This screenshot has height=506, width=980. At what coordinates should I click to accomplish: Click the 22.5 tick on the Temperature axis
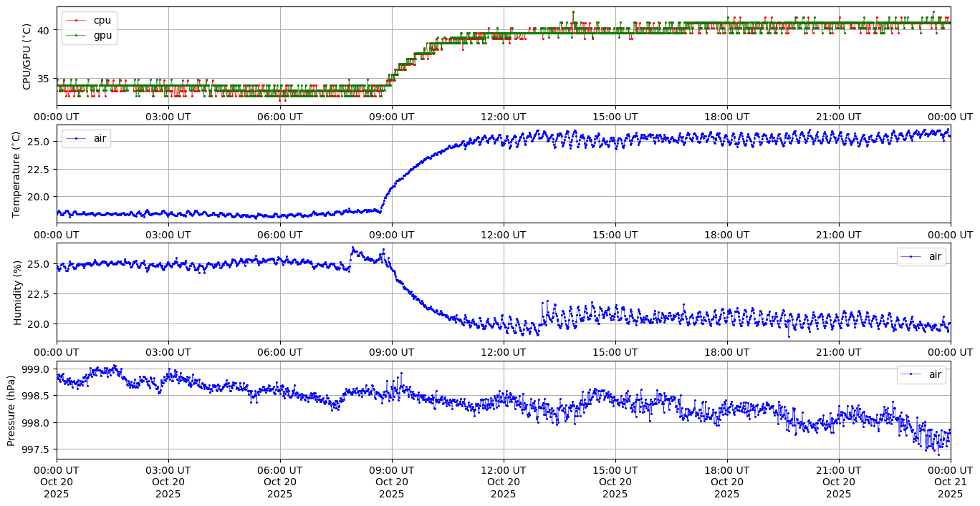coord(38,169)
